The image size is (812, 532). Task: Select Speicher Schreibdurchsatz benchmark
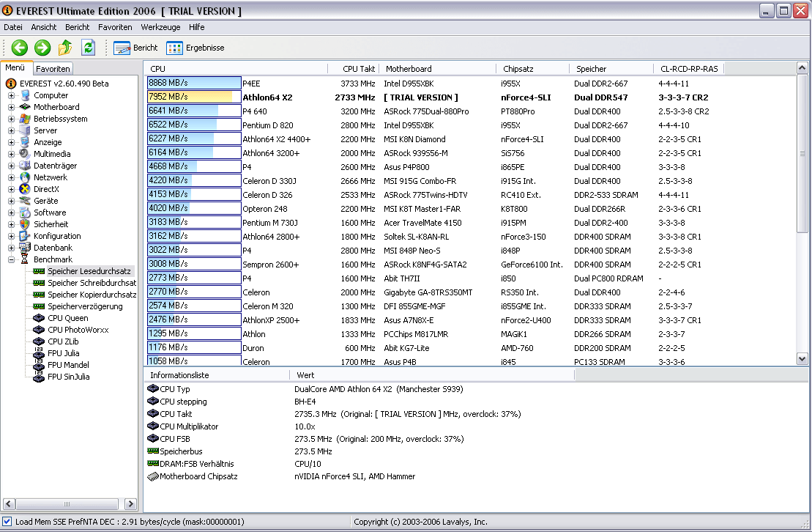pos(92,283)
